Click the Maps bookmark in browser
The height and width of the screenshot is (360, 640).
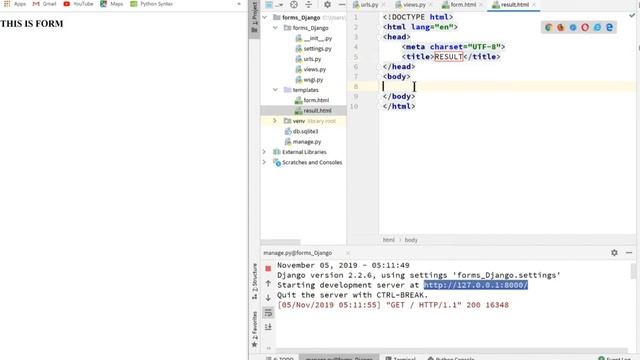click(111, 4)
